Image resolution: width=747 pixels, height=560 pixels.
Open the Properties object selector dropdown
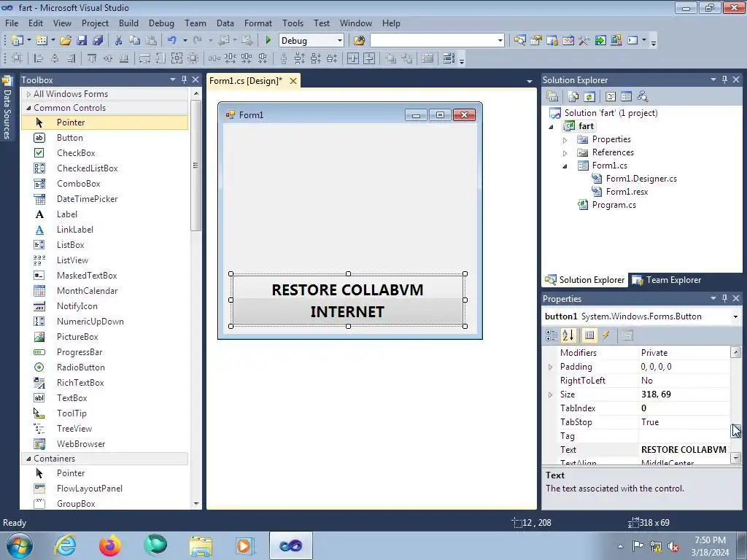(735, 316)
